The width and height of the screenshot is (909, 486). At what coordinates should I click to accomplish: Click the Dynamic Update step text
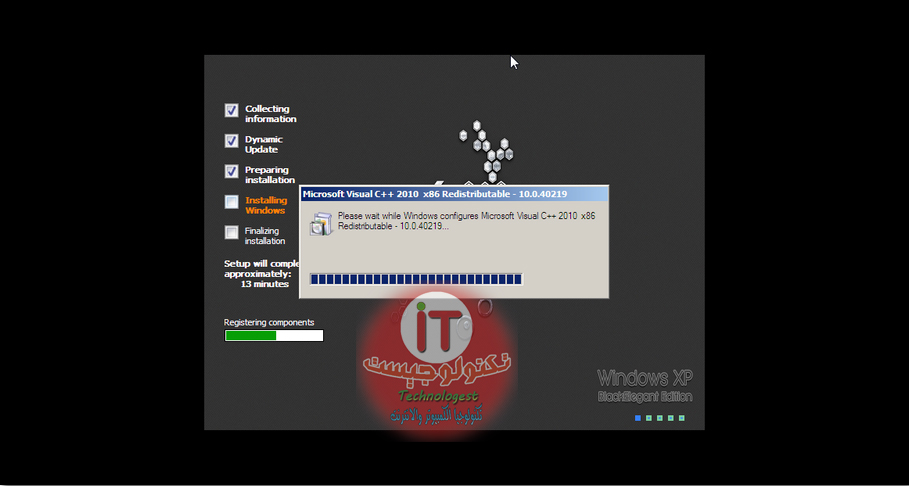click(263, 144)
